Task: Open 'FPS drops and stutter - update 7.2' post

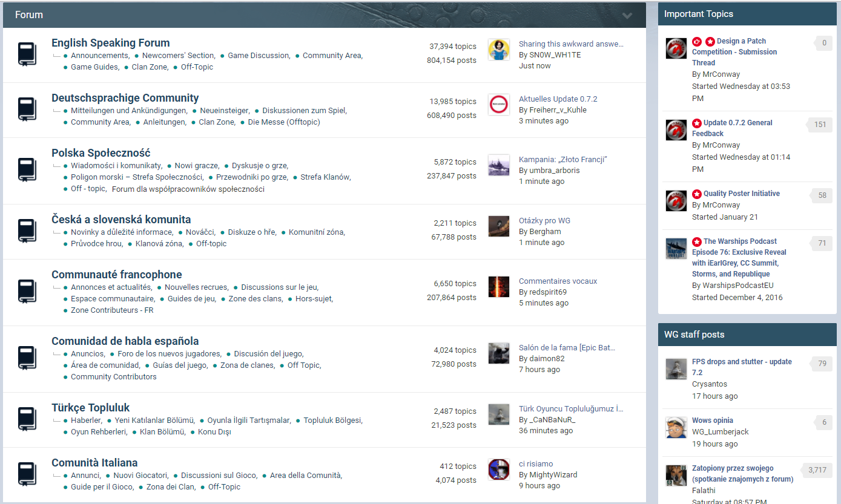Action: click(x=742, y=367)
